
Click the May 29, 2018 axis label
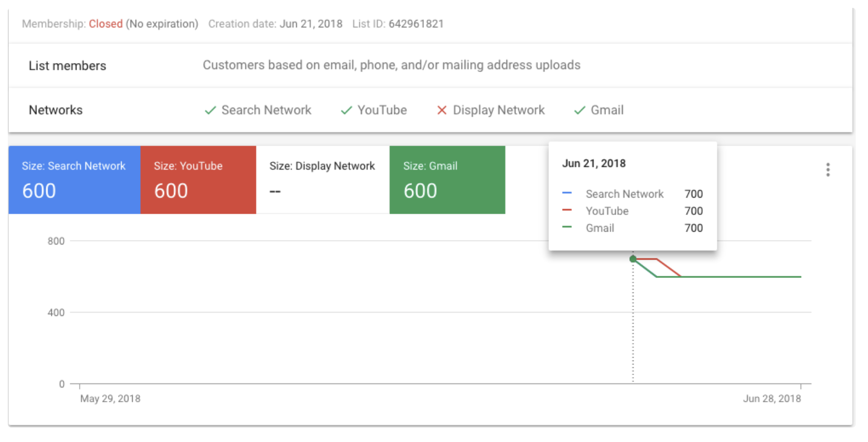click(110, 398)
